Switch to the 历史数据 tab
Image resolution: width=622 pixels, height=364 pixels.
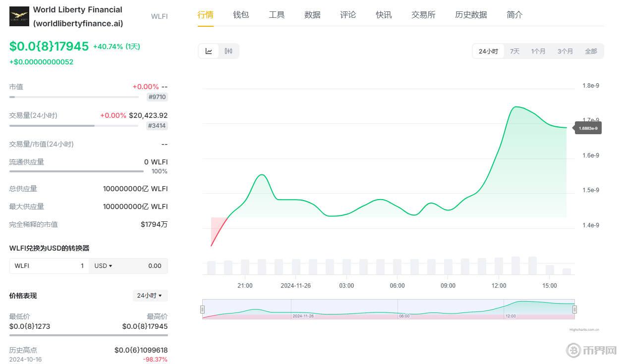[x=471, y=15]
